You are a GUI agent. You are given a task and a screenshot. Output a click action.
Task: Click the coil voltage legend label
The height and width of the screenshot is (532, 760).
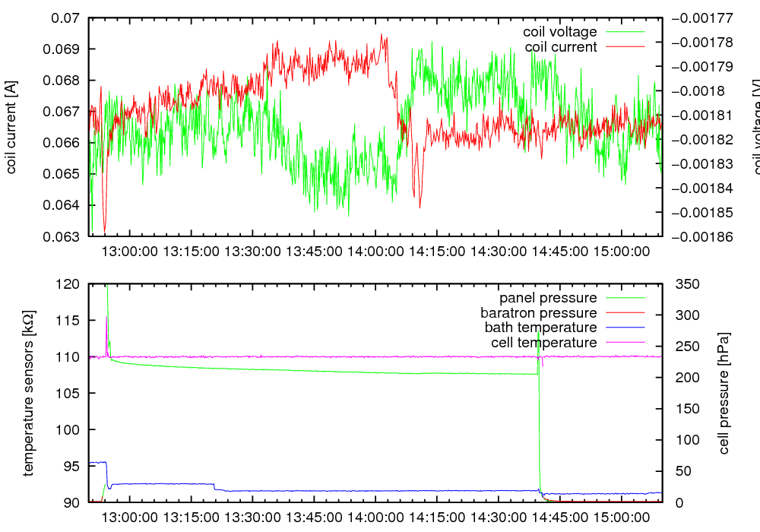tap(559, 32)
